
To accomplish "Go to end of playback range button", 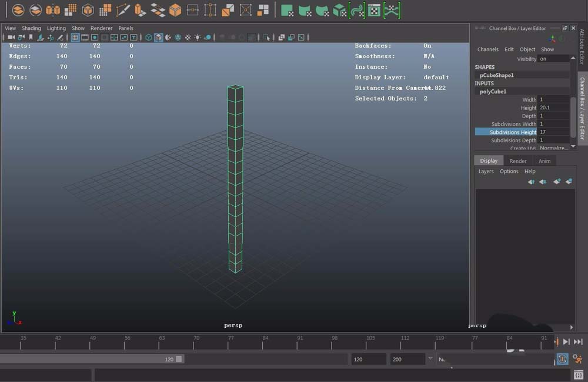I will (578, 341).
